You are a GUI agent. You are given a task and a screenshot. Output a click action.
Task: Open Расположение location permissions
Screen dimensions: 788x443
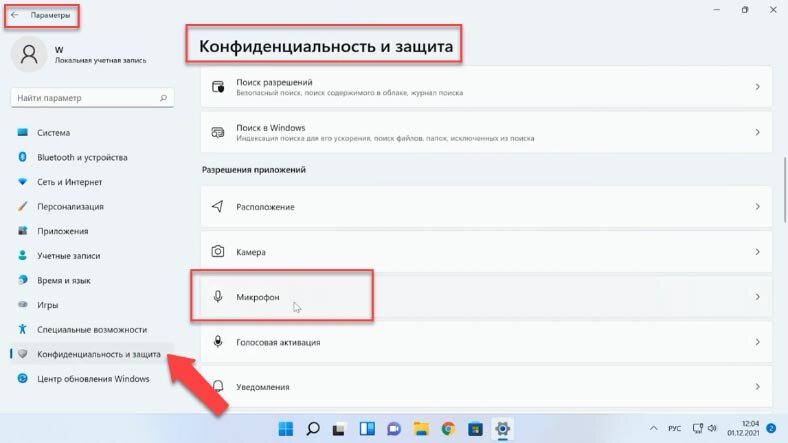[486, 206]
